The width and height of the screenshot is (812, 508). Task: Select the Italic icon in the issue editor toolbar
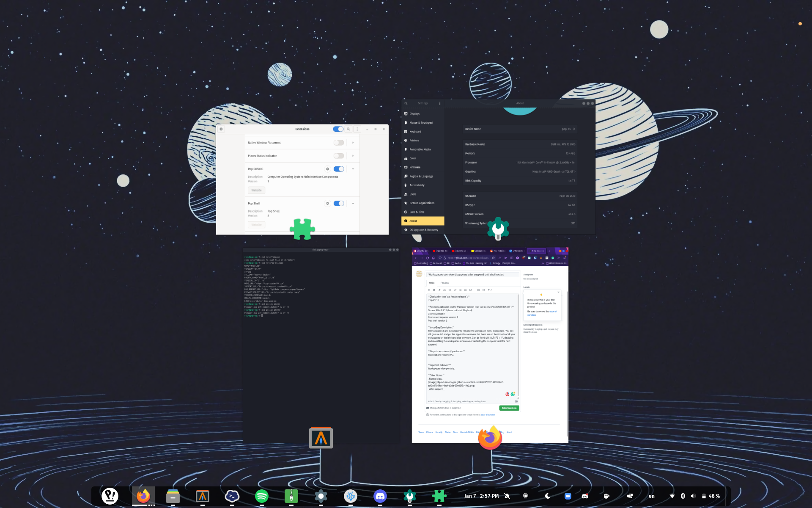[x=439, y=290]
